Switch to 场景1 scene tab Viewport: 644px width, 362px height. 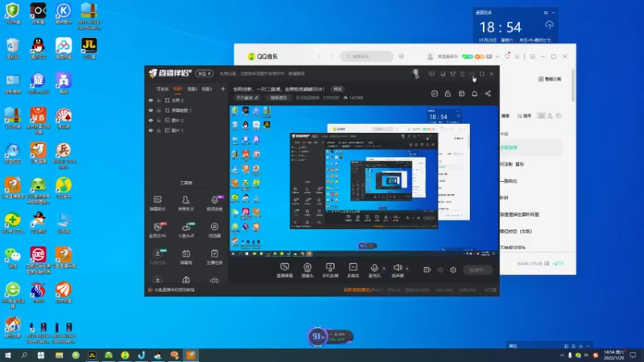click(x=178, y=88)
